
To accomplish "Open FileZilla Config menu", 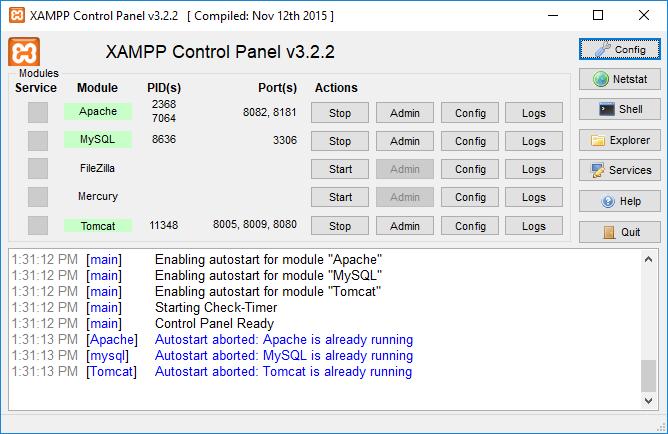I will tap(470, 169).
